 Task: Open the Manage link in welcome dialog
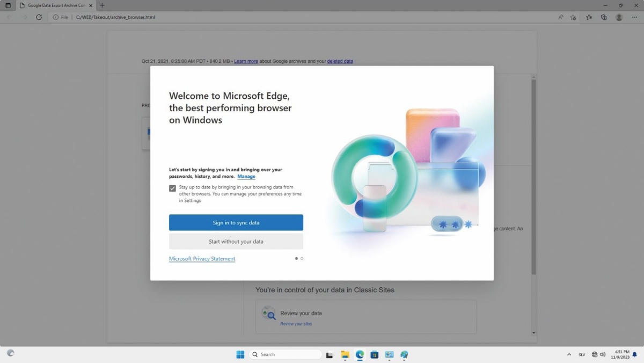pos(246,177)
